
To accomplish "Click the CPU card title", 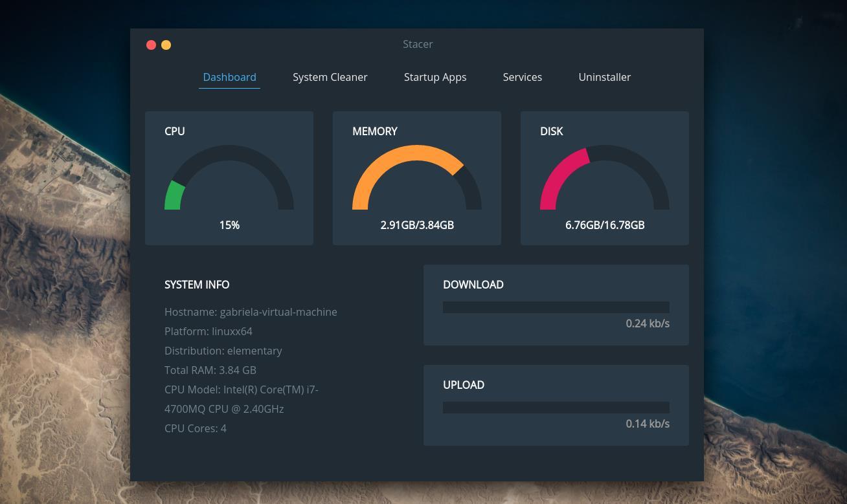I will tap(175, 131).
